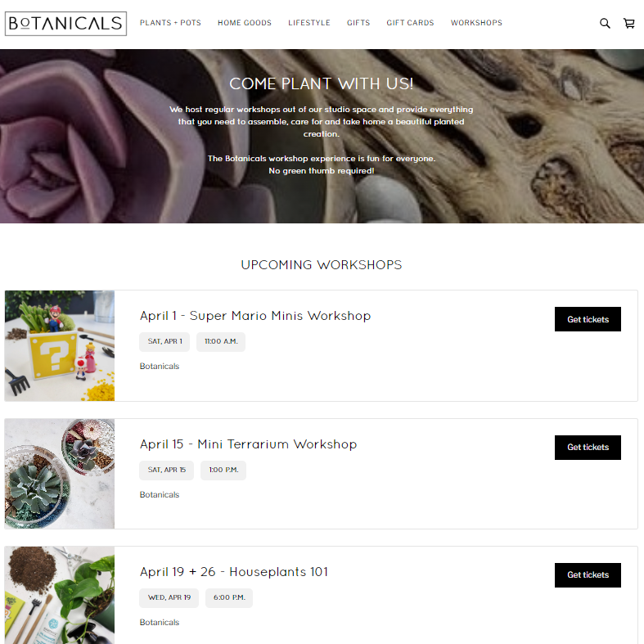Get tickets for Super Mario Minis Workshop

[x=588, y=319]
